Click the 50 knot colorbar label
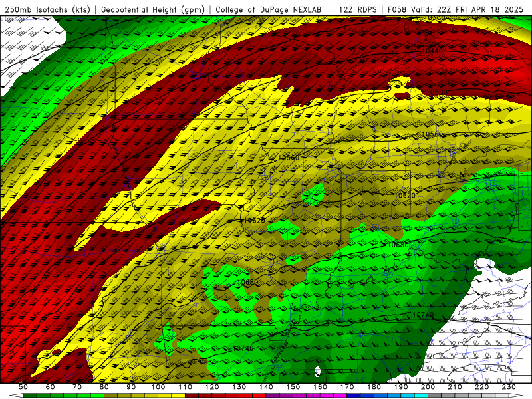This screenshot has height=399, width=532. [x=23, y=387]
